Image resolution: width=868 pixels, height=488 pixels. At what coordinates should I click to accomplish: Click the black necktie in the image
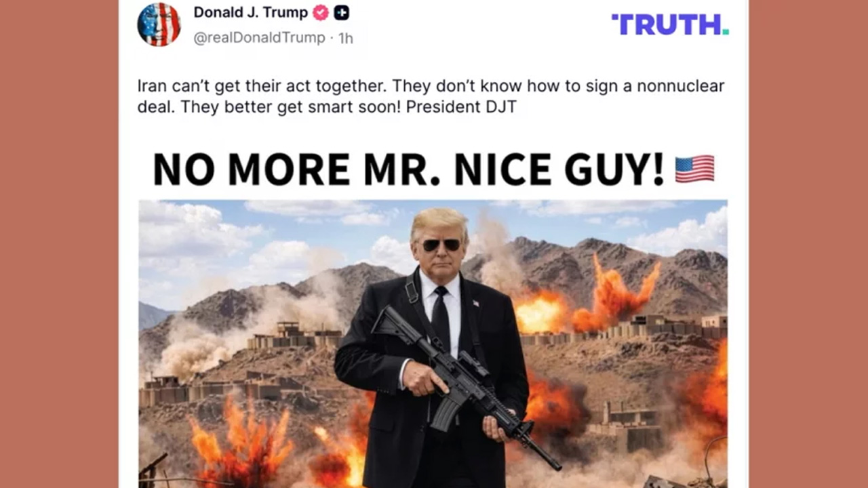(x=441, y=319)
